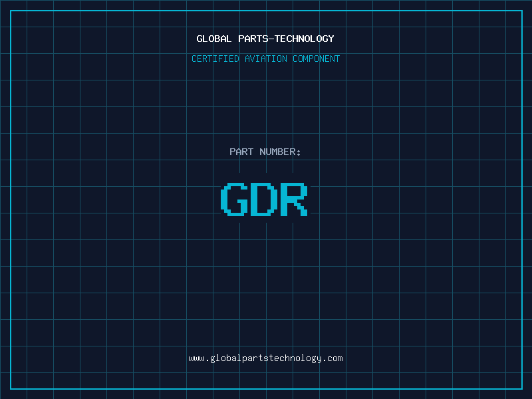
Task: Click the bottom-left corner of the cyan border
Action: [10, 389]
